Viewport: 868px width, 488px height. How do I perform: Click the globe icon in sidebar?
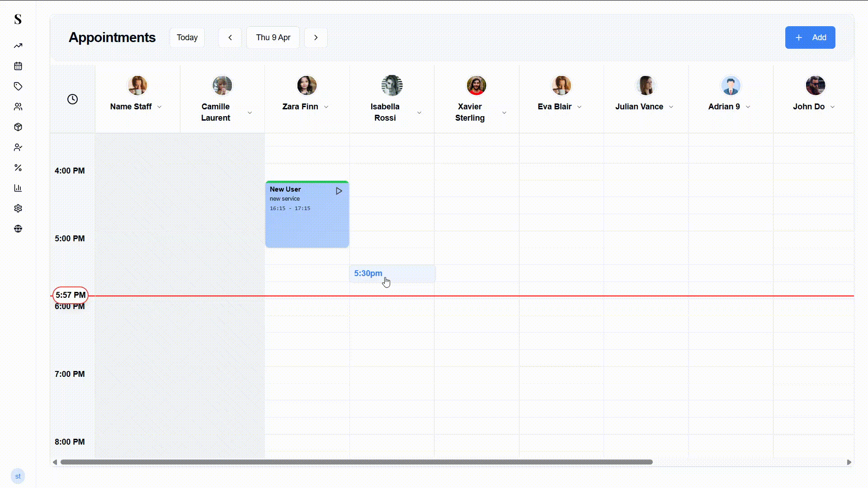(x=18, y=229)
